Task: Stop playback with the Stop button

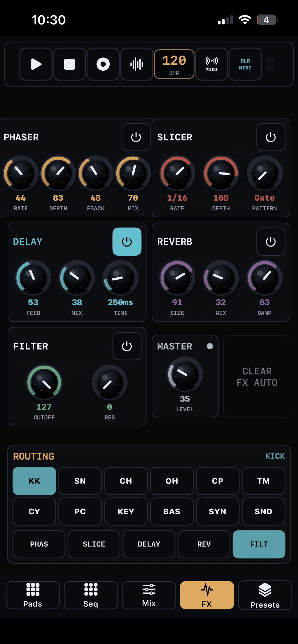Action: (69, 64)
